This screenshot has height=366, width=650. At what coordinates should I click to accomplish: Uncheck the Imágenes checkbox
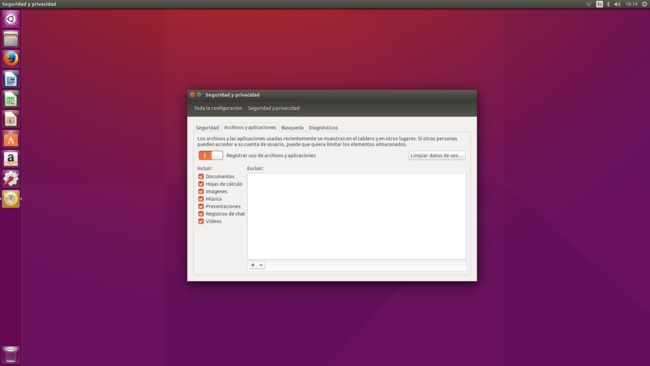[201, 191]
